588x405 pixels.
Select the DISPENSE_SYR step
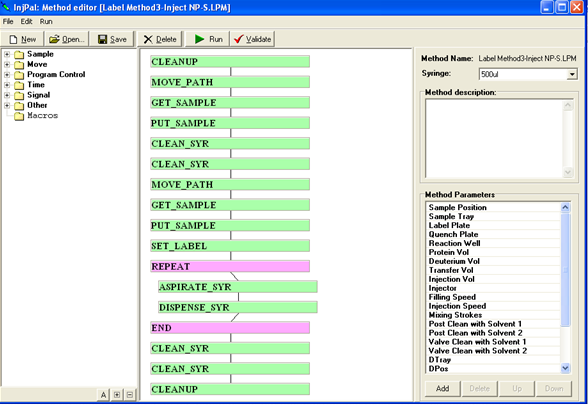tap(238, 308)
